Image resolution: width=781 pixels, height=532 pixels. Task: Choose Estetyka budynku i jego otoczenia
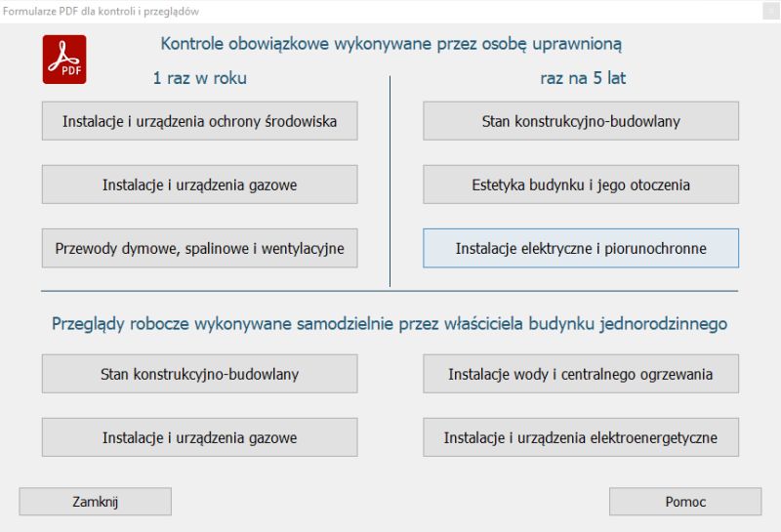(581, 185)
